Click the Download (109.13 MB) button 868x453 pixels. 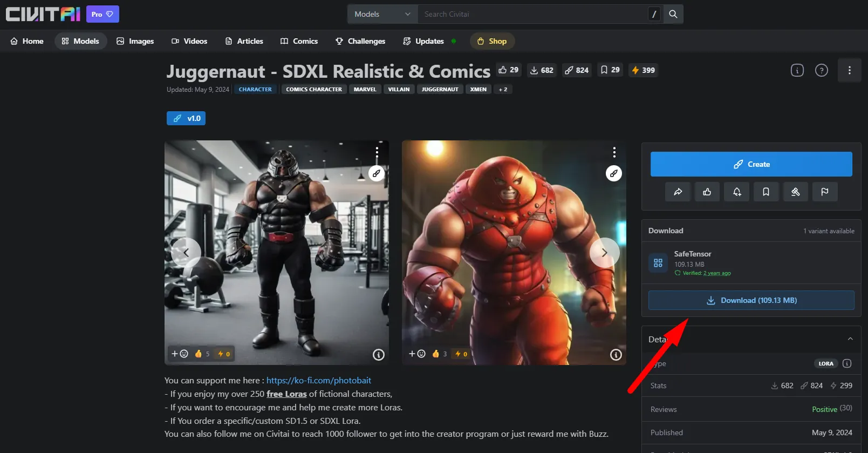coord(751,300)
